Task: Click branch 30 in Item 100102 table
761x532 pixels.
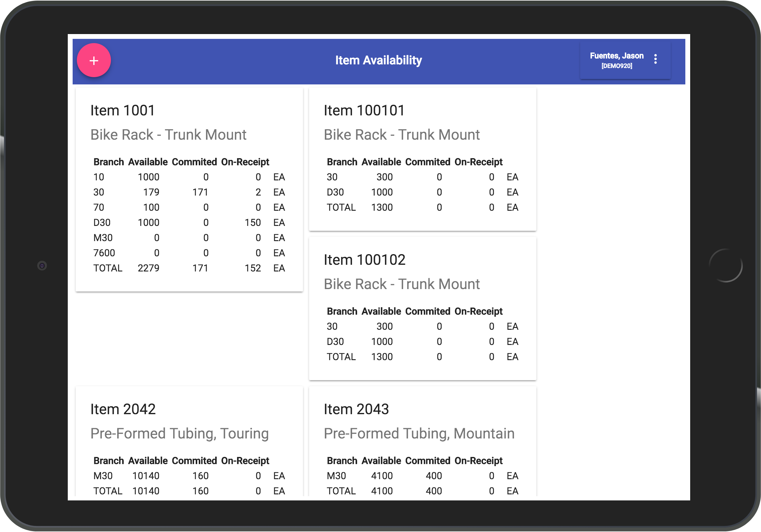Action: 332,327
